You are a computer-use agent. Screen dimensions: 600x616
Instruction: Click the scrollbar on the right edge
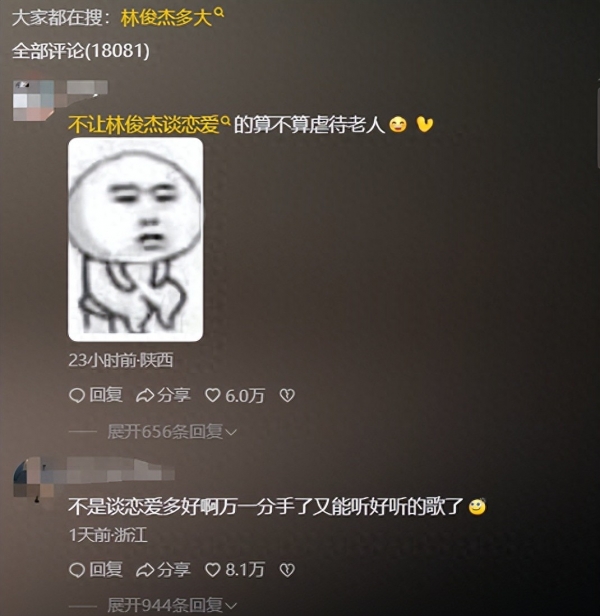click(598, 128)
